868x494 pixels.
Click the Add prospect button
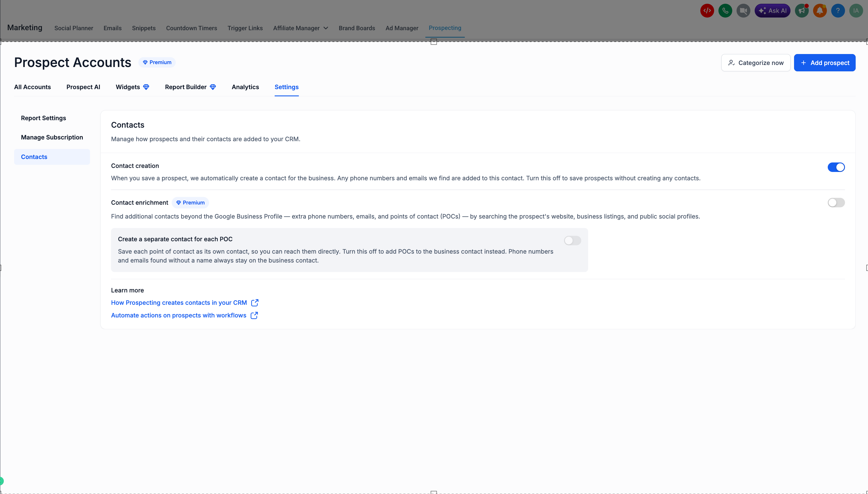(x=825, y=63)
